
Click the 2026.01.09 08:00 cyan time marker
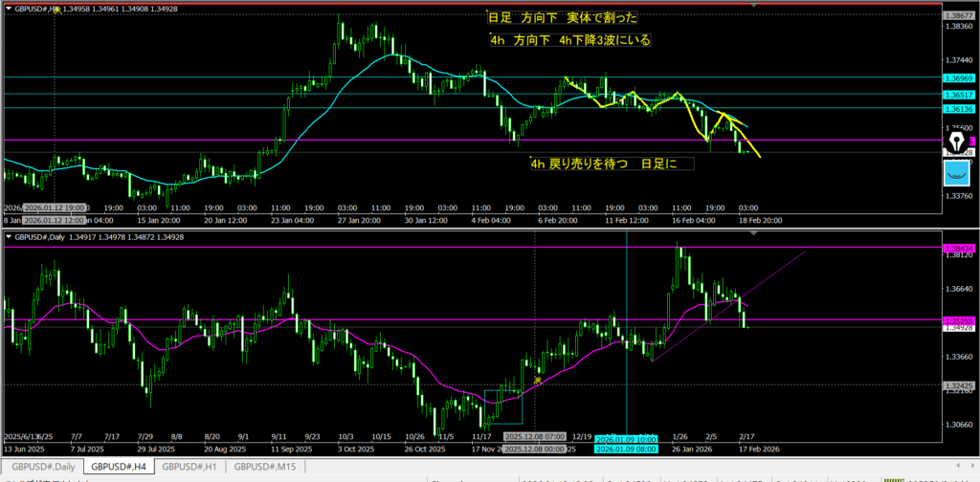pyautogui.click(x=625, y=448)
